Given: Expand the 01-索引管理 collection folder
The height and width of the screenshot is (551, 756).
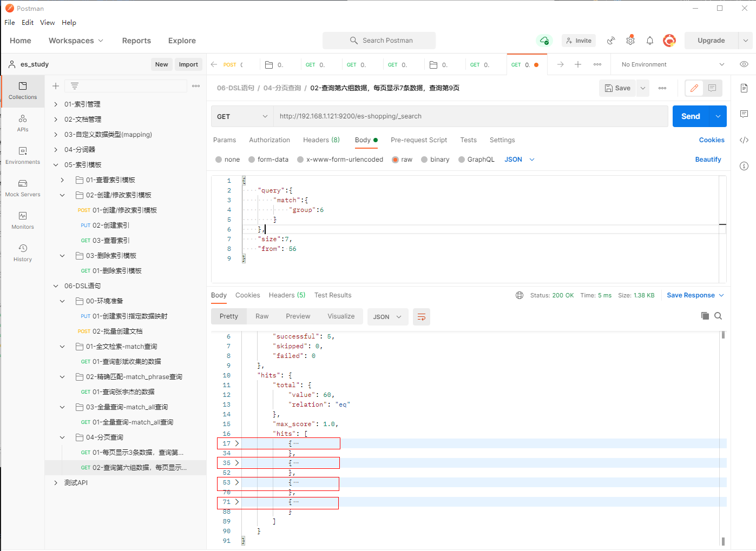Looking at the screenshot, I should pyautogui.click(x=56, y=104).
